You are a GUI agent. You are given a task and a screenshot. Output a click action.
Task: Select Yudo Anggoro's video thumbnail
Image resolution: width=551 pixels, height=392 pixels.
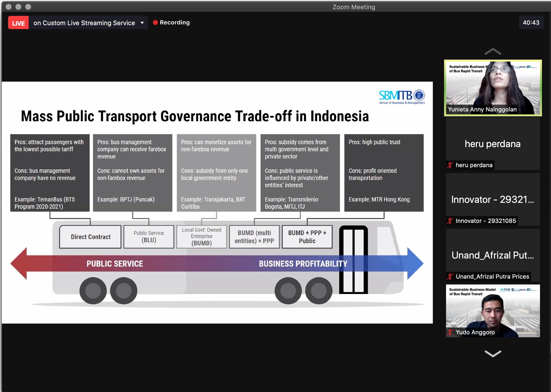coord(493,311)
